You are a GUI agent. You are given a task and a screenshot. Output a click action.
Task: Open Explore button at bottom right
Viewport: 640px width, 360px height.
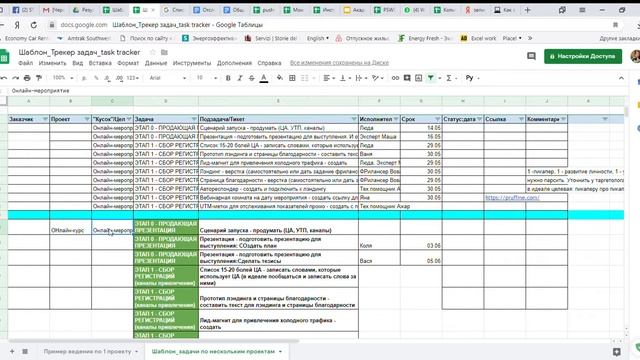click(x=616, y=351)
